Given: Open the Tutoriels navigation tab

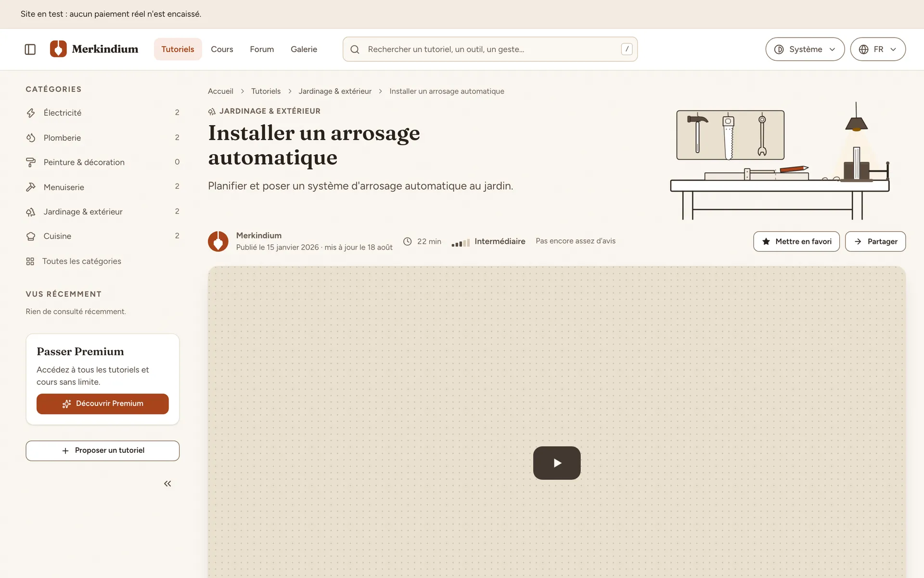Looking at the screenshot, I should 178,49.
